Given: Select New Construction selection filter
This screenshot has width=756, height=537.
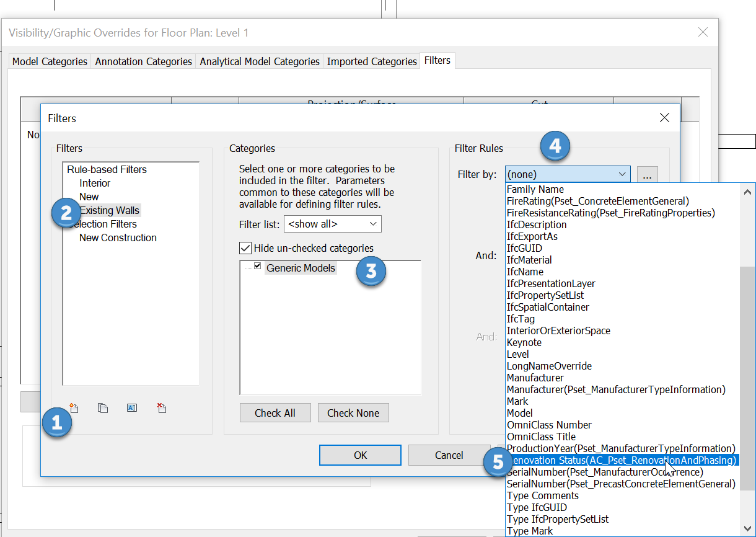Looking at the screenshot, I should [x=118, y=237].
